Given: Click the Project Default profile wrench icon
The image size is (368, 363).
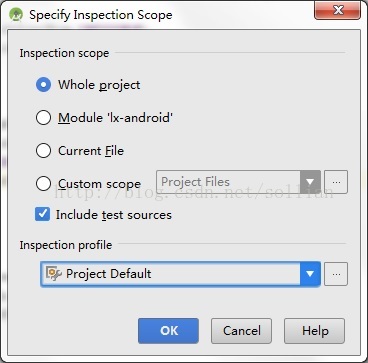Looking at the screenshot, I should [x=53, y=274].
